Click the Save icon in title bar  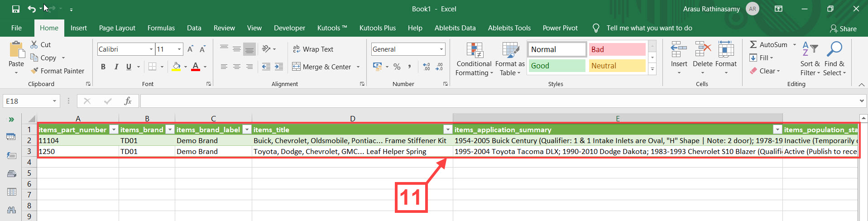pos(16,9)
